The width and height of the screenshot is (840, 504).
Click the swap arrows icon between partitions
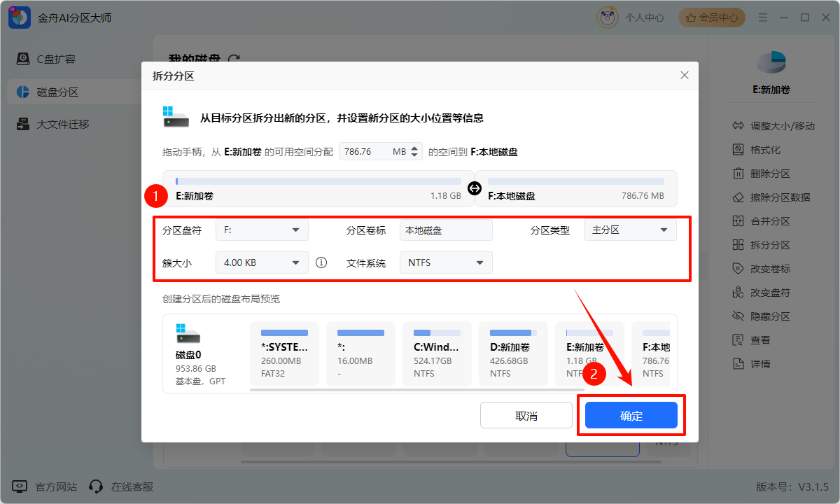[475, 188]
